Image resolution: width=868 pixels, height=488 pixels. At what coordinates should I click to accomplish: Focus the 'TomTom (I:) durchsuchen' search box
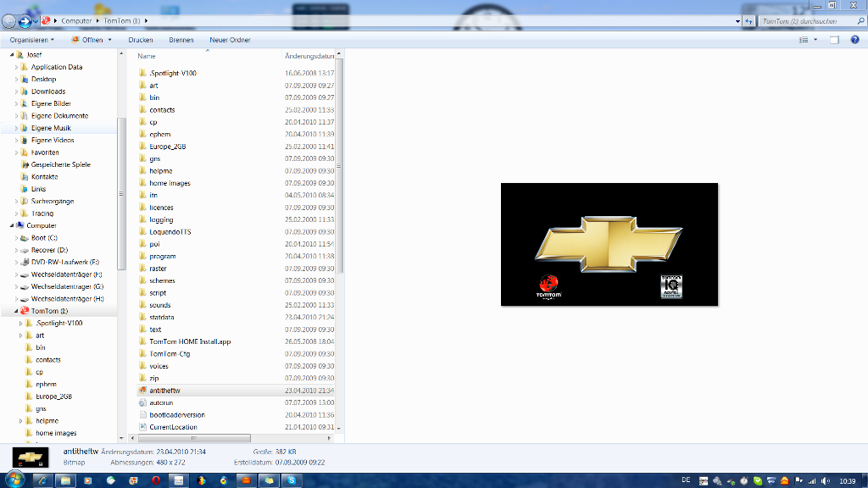click(806, 21)
